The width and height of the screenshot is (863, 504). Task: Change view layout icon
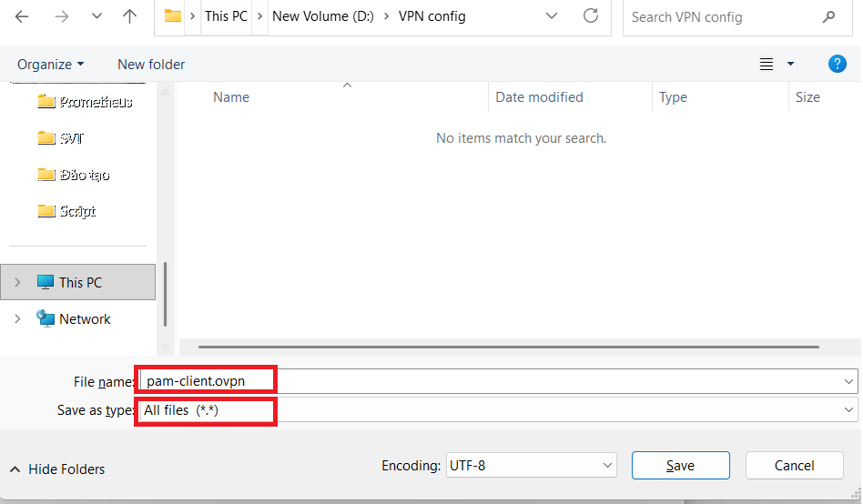(767, 64)
